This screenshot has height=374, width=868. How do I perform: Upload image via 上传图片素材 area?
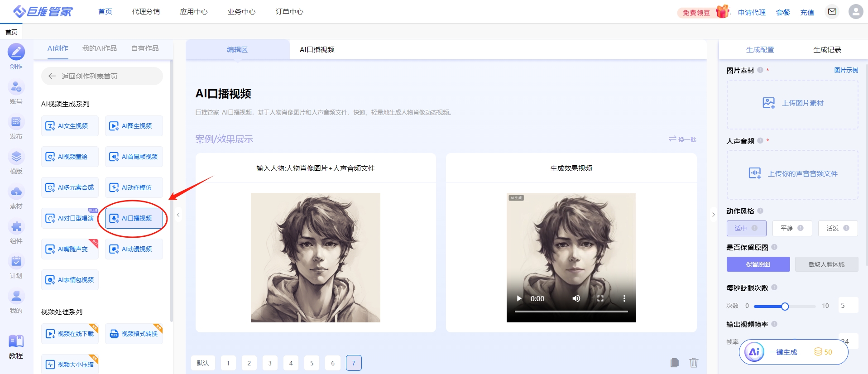pos(792,105)
